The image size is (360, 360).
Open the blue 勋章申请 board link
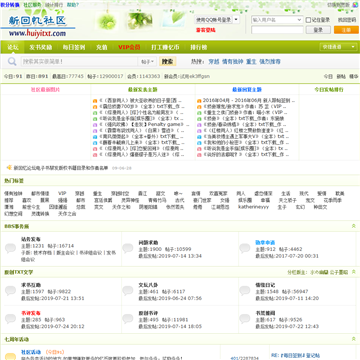click(x=265, y=243)
